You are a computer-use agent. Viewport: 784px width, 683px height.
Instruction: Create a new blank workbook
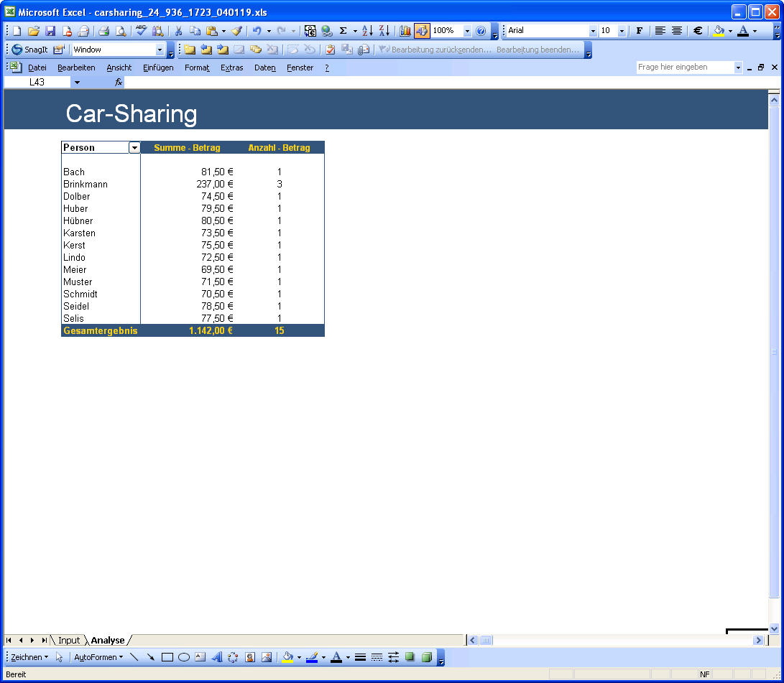point(17,31)
